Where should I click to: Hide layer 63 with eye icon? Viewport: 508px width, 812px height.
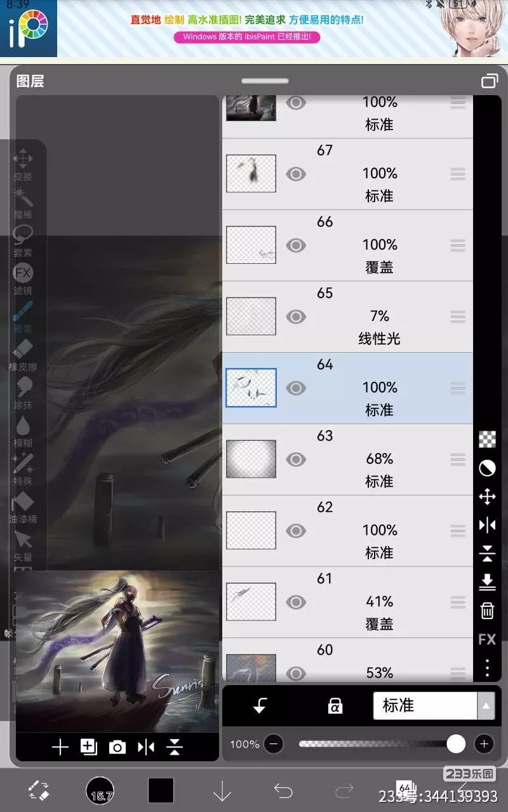tap(296, 459)
